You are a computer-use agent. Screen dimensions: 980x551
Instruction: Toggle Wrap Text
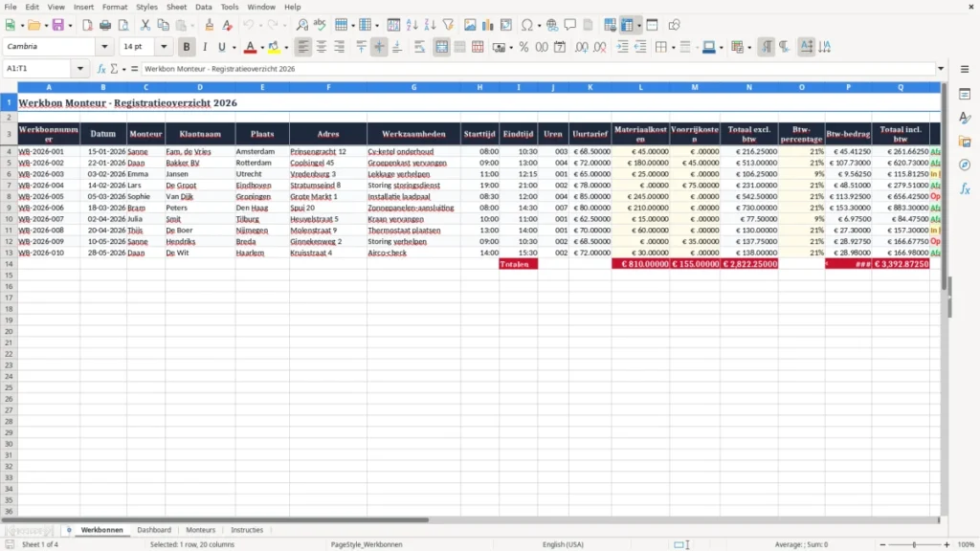click(419, 47)
